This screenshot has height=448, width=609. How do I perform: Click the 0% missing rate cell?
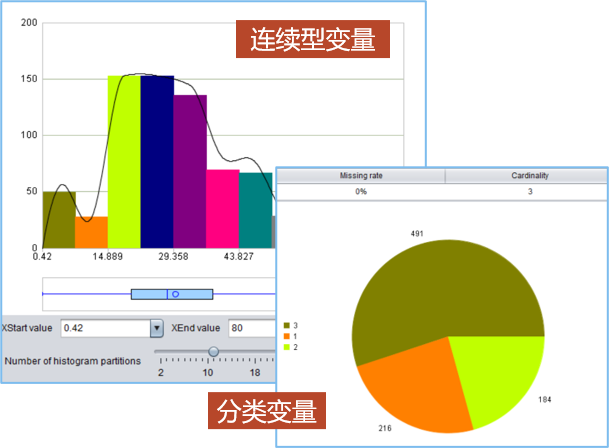click(361, 192)
